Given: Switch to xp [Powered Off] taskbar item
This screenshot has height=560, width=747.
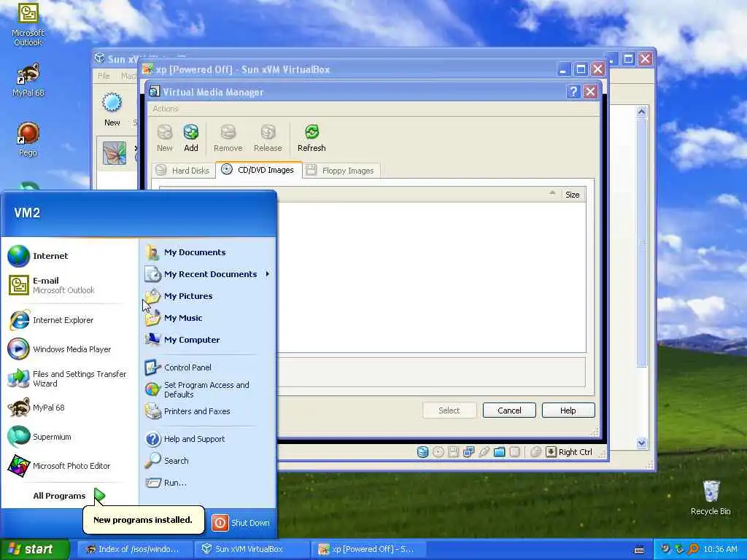Looking at the screenshot, I should pos(368,549).
